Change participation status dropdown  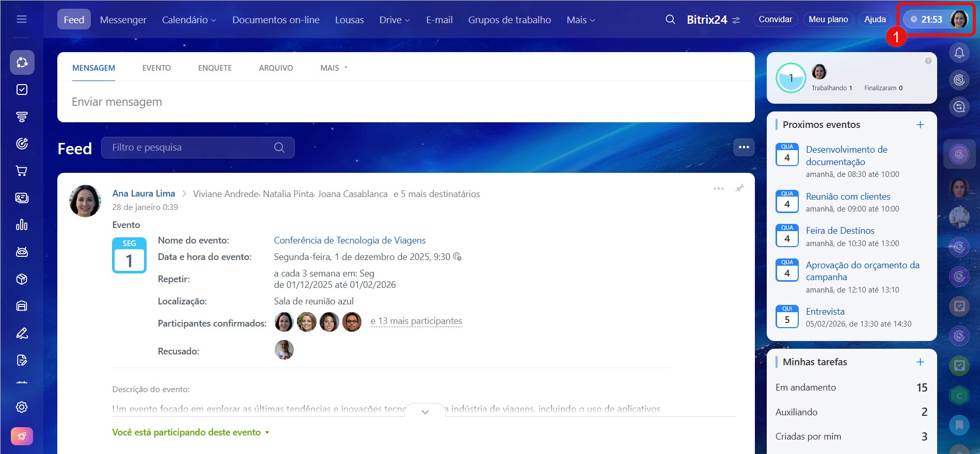(191, 432)
